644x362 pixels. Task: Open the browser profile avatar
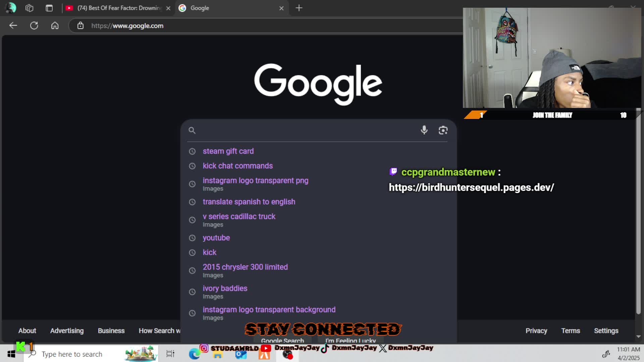pyautogui.click(x=11, y=8)
